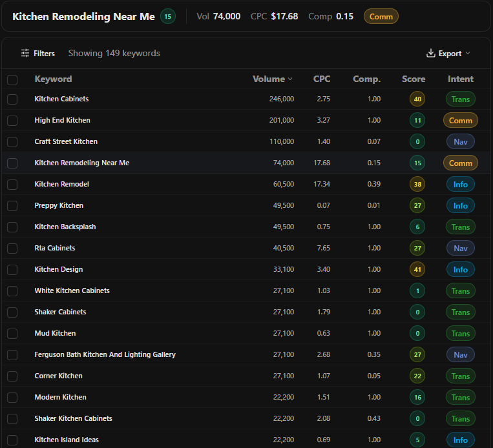Check the Kitchen Design row checkbox

(x=12, y=270)
